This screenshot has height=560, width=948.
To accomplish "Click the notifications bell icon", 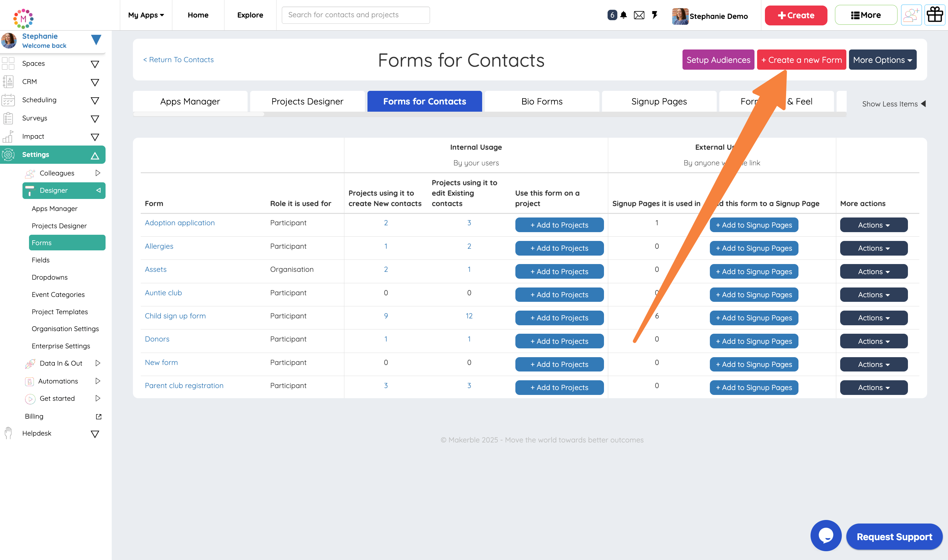I will click(623, 15).
